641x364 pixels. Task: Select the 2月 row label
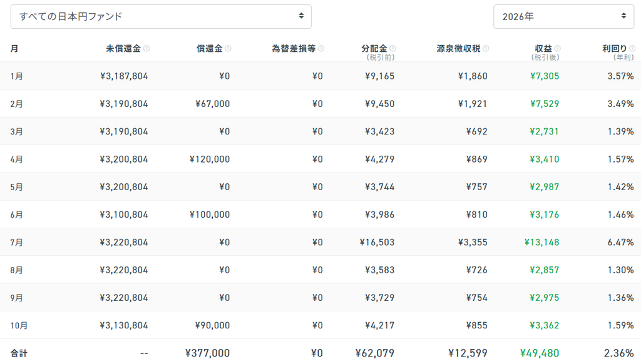tap(17, 104)
